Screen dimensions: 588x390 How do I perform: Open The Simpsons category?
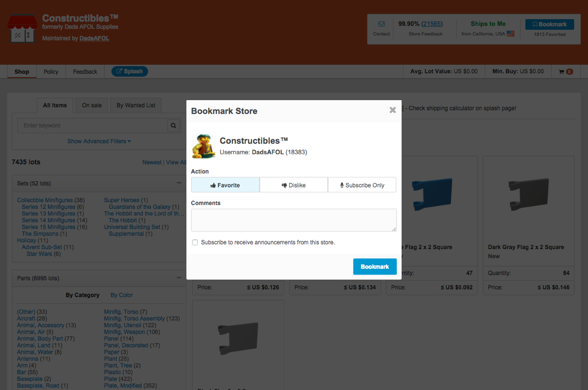[40, 234]
